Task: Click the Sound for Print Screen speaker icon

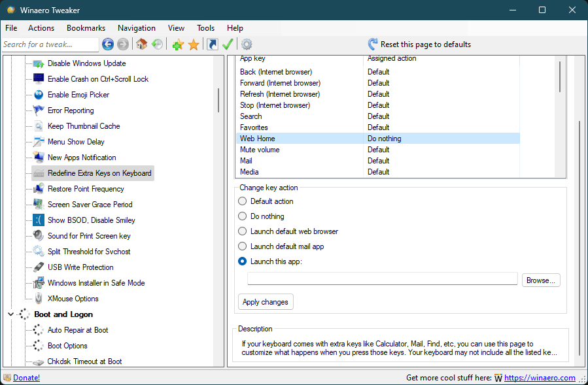Action: pyautogui.click(x=38, y=236)
